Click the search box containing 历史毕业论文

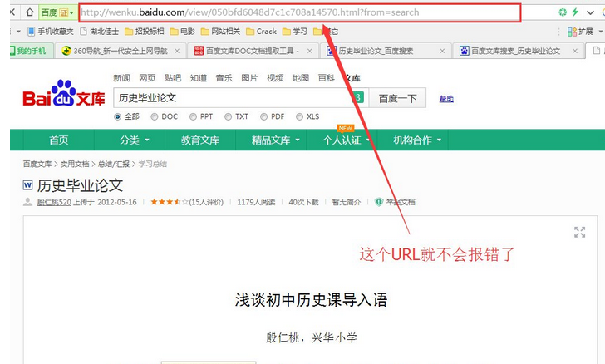(241, 98)
